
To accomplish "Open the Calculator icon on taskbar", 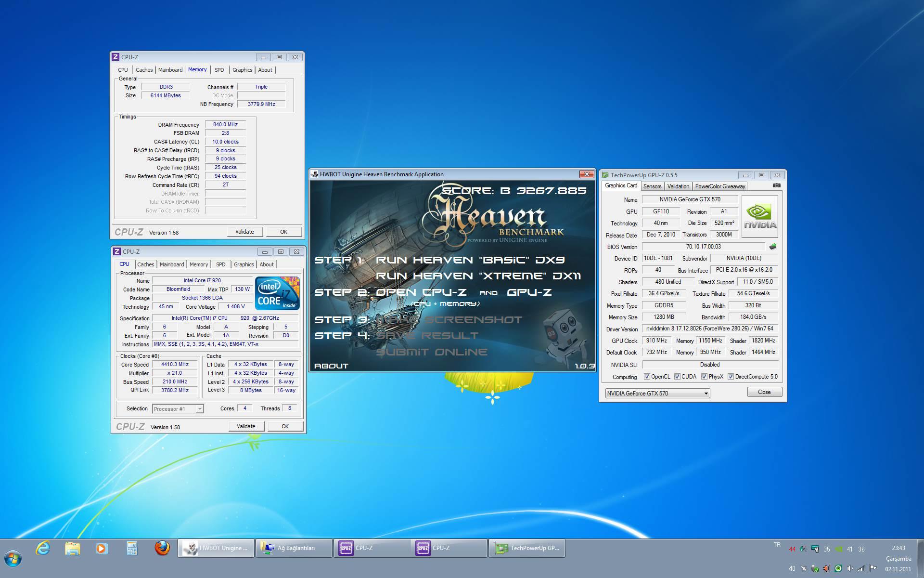I will pyautogui.click(x=132, y=548).
